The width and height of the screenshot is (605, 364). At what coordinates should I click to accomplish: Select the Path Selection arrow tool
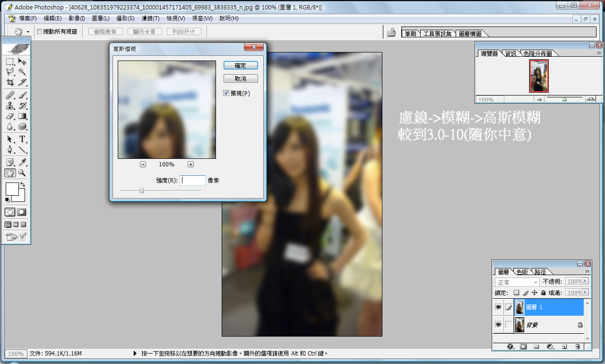click(x=10, y=139)
